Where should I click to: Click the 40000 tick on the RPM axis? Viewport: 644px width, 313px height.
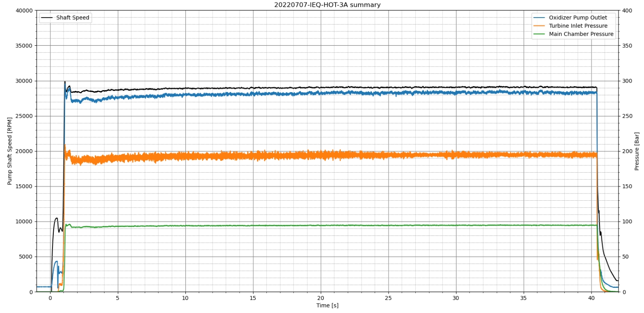coord(25,10)
